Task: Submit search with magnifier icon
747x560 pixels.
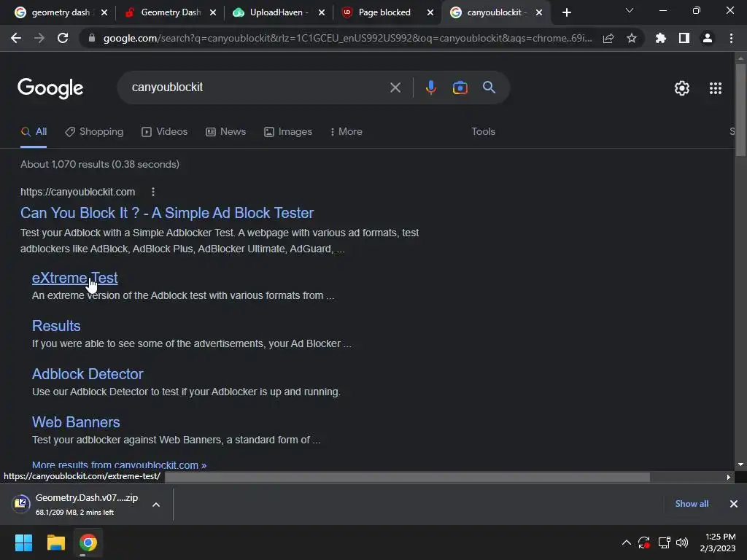Action: (x=489, y=87)
